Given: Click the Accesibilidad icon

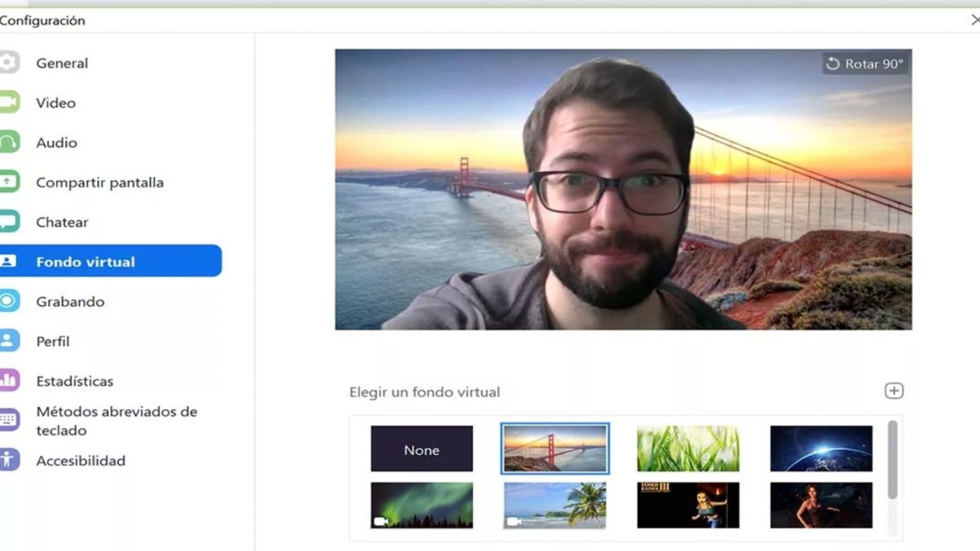Looking at the screenshot, I should [x=8, y=460].
